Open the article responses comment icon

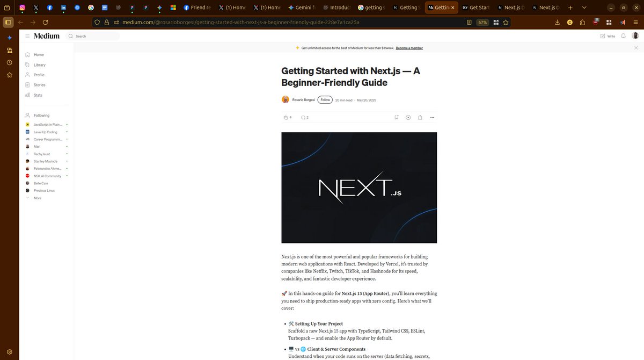[x=303, y=117]
